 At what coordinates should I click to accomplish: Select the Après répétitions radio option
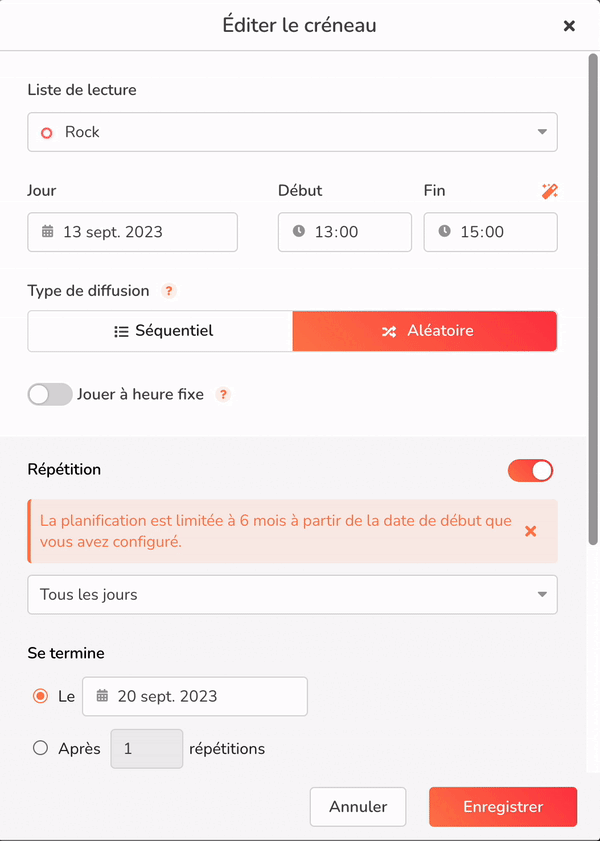pos(41,748)
